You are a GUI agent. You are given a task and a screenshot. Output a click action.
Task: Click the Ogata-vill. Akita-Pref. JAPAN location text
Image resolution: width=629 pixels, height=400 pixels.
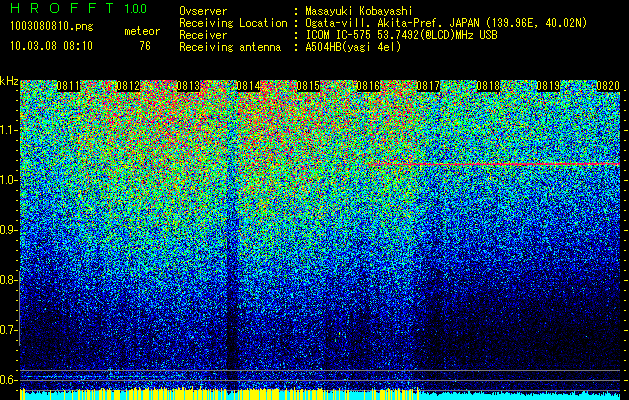pos(446,23)
